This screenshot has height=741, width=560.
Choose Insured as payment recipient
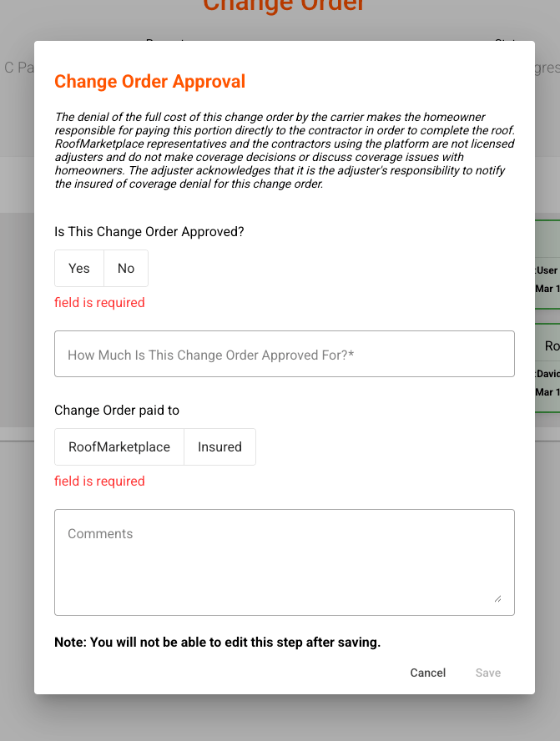tap(219, 447)
